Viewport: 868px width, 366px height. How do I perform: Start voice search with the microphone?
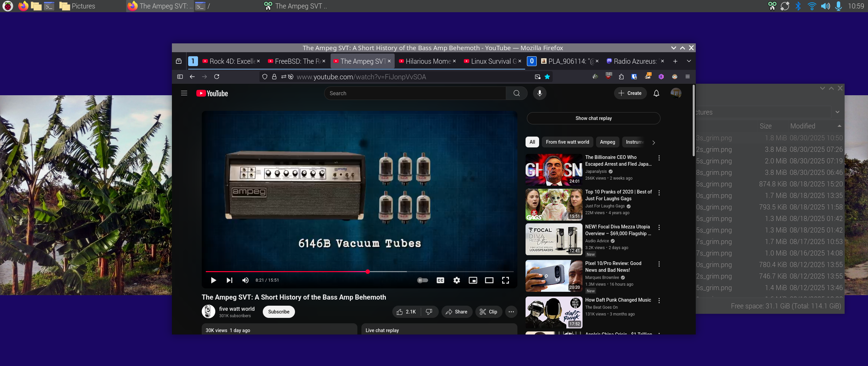(x=539, y=93)
